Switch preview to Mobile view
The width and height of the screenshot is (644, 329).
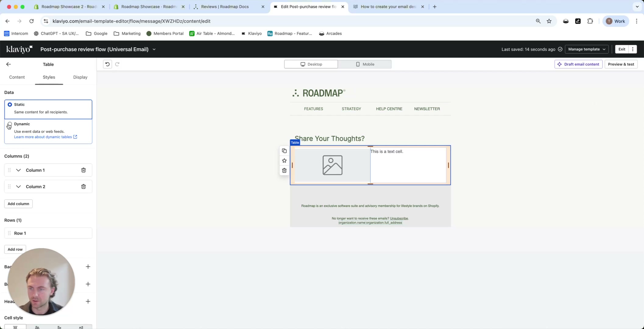tap(365, 64)
